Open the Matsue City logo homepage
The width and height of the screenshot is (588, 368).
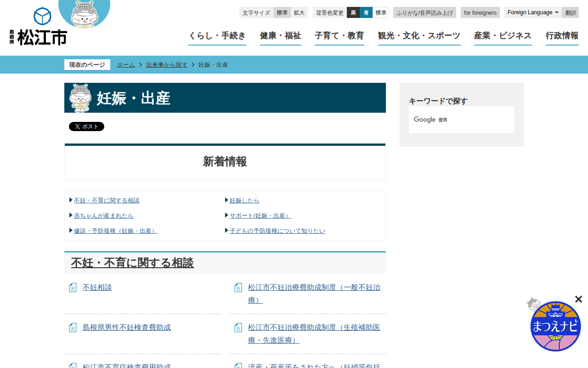[38, 27]
